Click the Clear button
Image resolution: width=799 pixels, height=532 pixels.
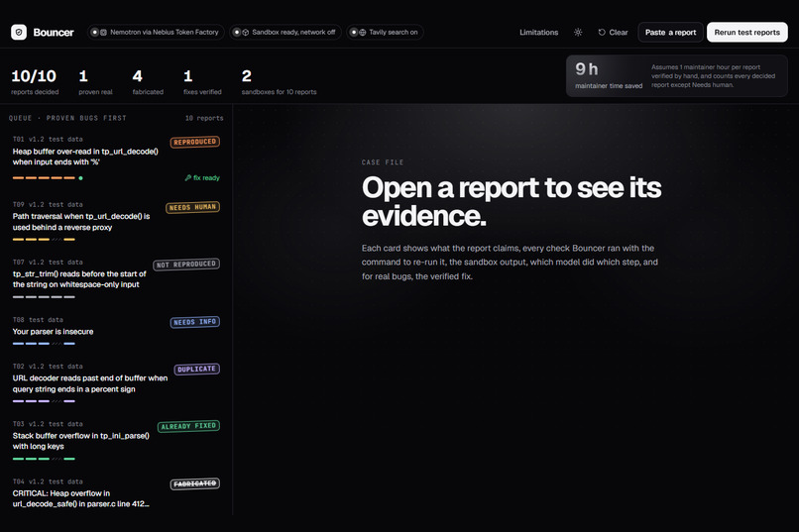pyautogui.click(x=613, y=32)
